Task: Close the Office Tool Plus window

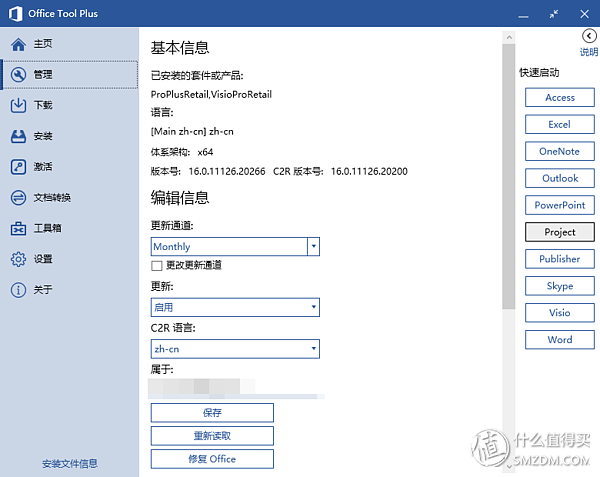Action: click(584, 14)
